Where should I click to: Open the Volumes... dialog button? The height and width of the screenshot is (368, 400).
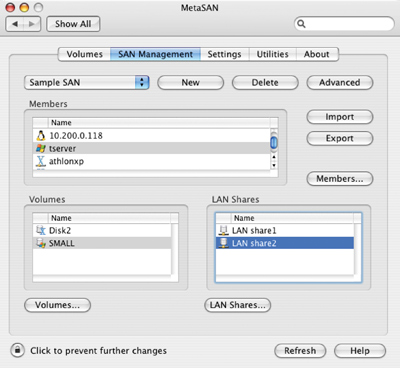coord(57,305)
